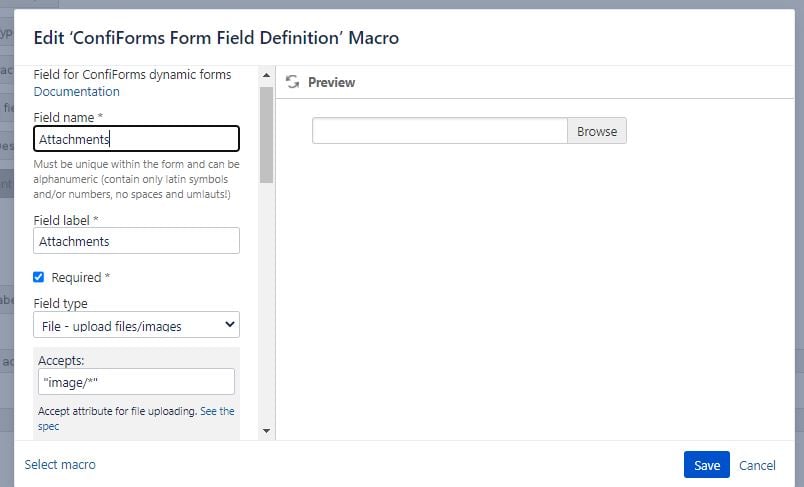The height and width of the screenshot is (487, 804).
Task: Click the scroll up arrow in parameters panel
Action: pos(266,75)
